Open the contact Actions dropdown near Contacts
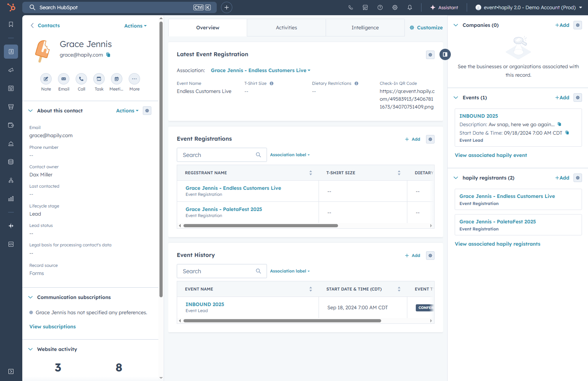Screen dimensions: 588x381 pos(135,26)
